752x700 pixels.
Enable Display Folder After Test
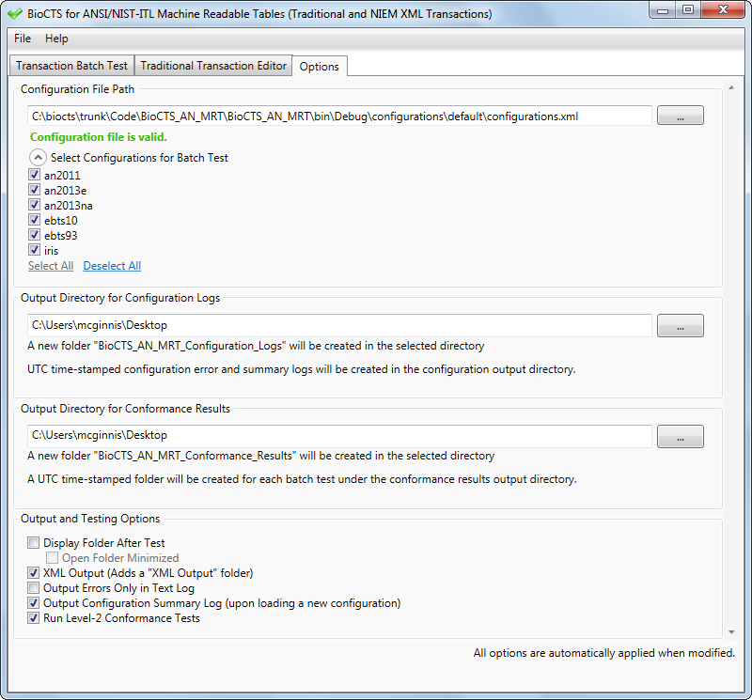coord(35,543)
